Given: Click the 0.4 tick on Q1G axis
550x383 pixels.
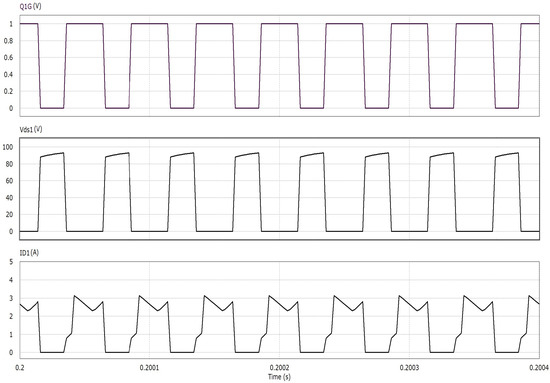Looking at the screenshot, I should [x=8, y=74].
